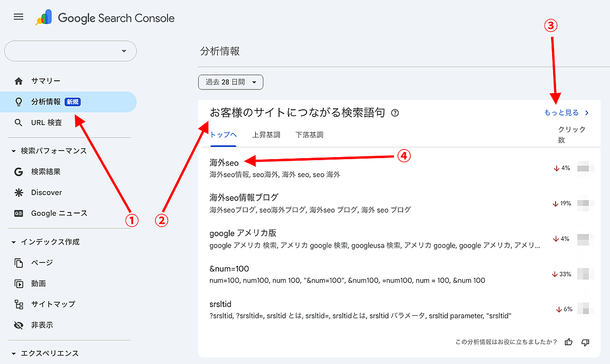This screenshot has height=364, width=610.
Task: Open the property selector dropdown
Action: (x=71, y=51)
